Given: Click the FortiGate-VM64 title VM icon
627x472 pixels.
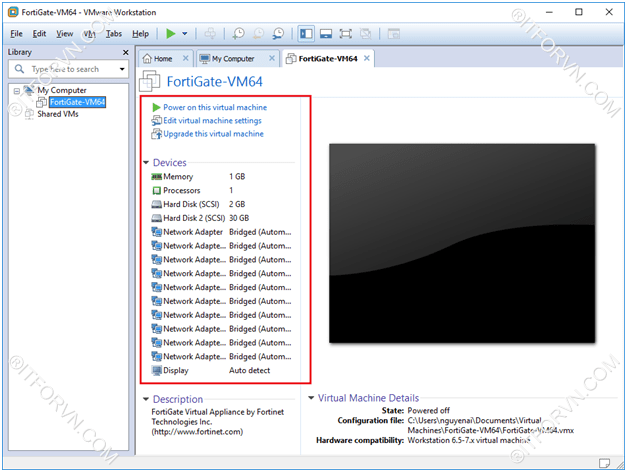Looking at the screenshot, I should click(x=150, y=81).
